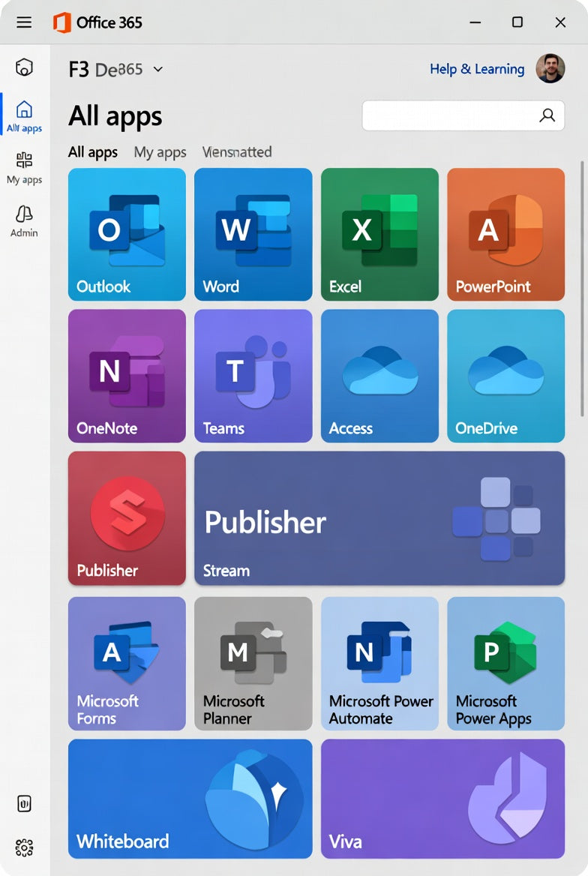The height and width of the screenshot is (876, 588).
Task: Expand the F3 De365 dropdown
Action: [x=158, y=69]
